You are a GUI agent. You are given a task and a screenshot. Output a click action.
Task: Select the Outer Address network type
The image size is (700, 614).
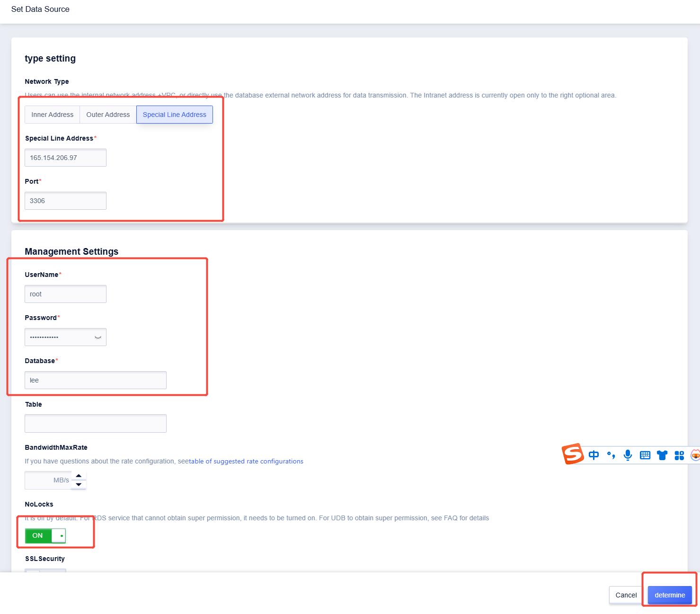click(108, 115)
